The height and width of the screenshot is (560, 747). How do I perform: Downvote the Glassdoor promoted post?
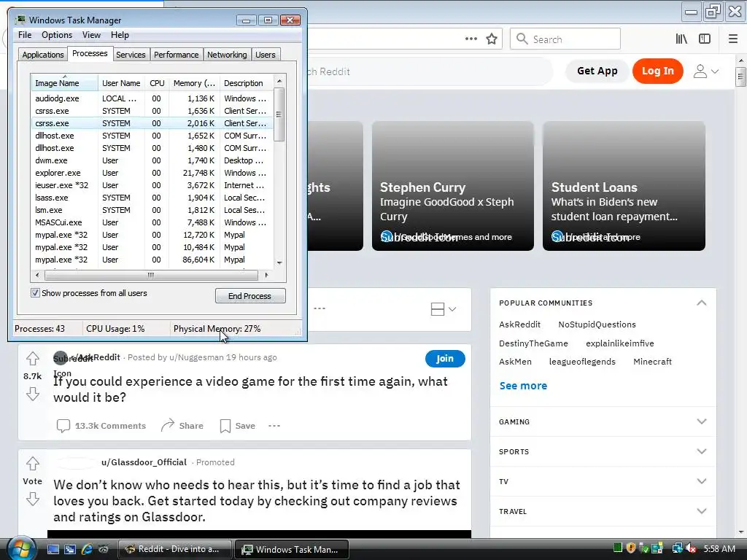[32, 499]
